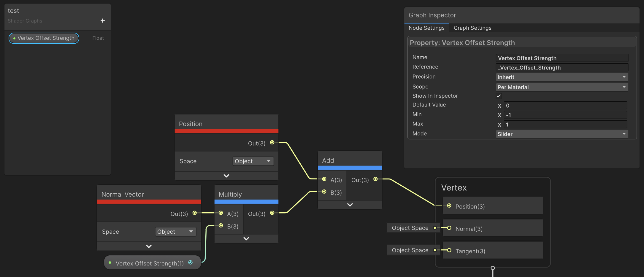Click the plus button to add a new property
The image size is (644, 277).
103,20
